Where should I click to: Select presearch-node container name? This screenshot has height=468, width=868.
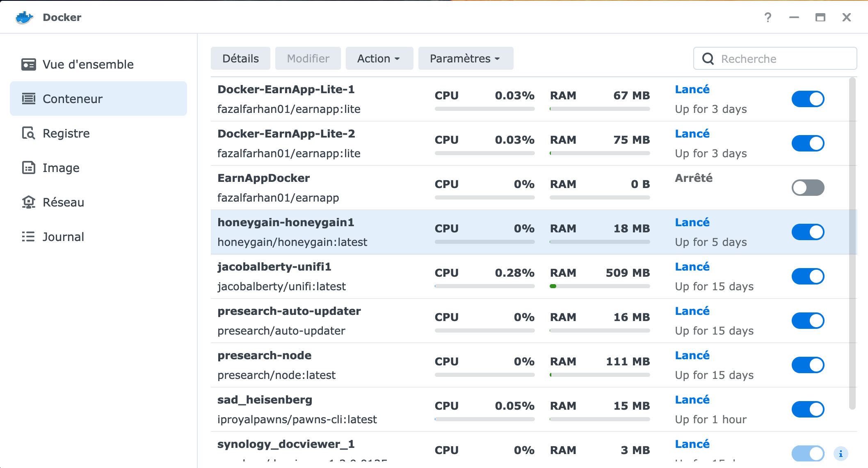tap(264, 356)
